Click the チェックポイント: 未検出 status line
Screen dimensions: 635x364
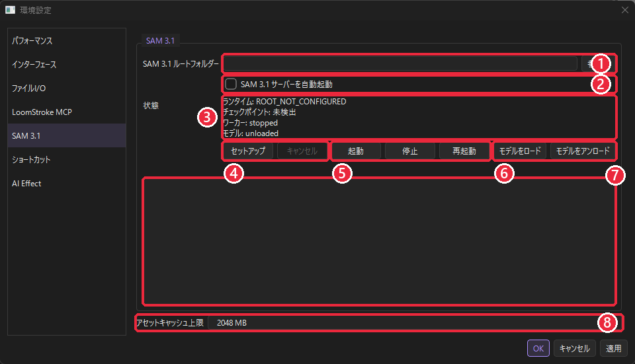tap(259, 112)
